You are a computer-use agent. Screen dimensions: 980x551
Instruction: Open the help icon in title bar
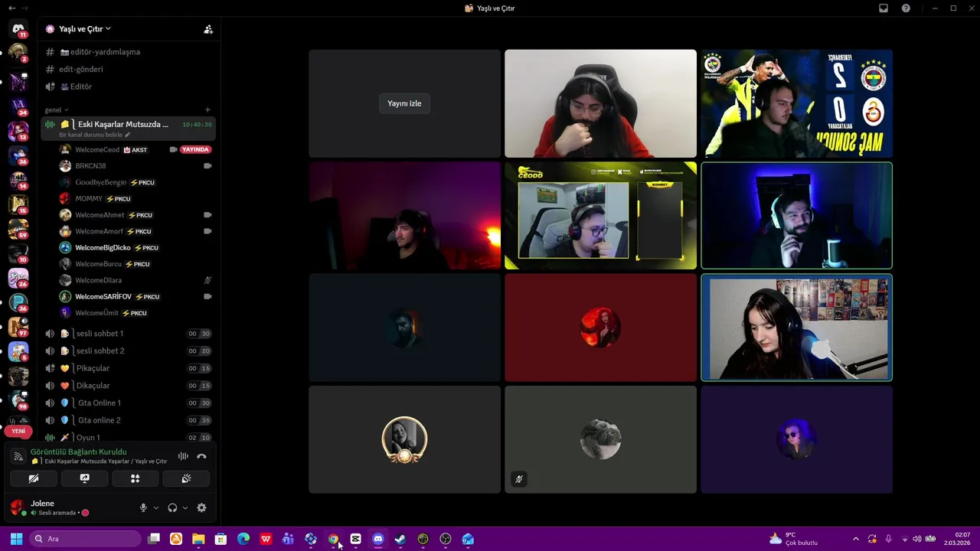click(x=906, y=8)
